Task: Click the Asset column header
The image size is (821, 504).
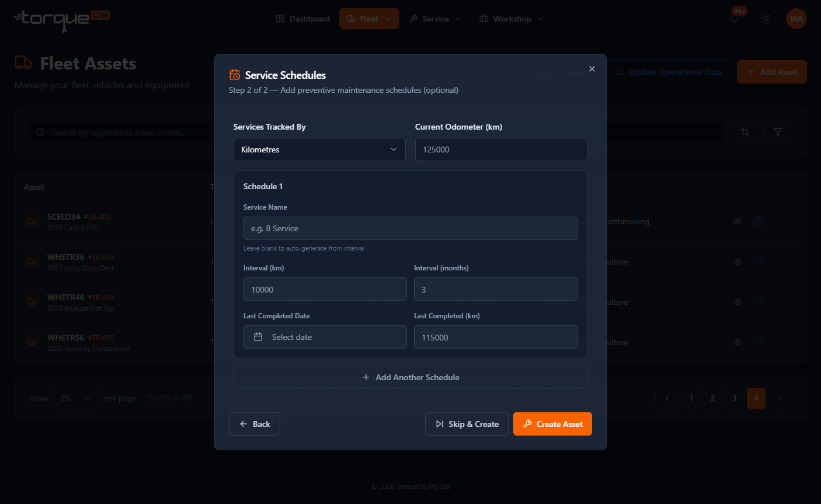Action: [34, 187]
